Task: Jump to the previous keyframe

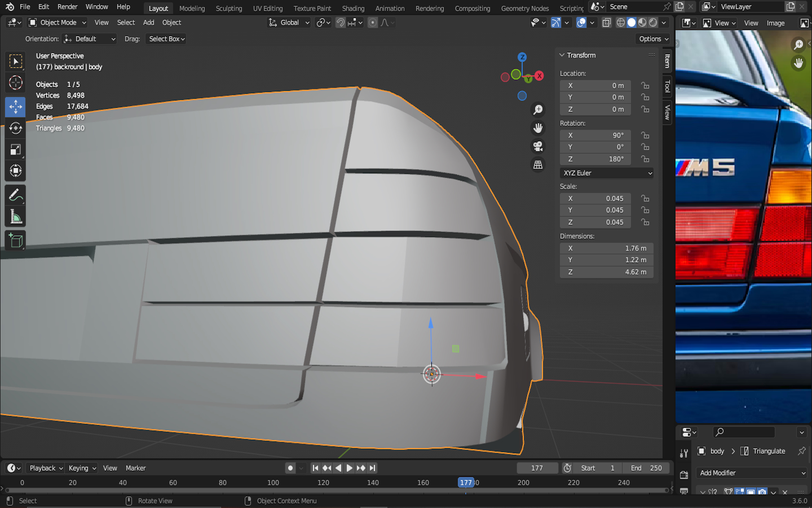Action: point(326,468)
